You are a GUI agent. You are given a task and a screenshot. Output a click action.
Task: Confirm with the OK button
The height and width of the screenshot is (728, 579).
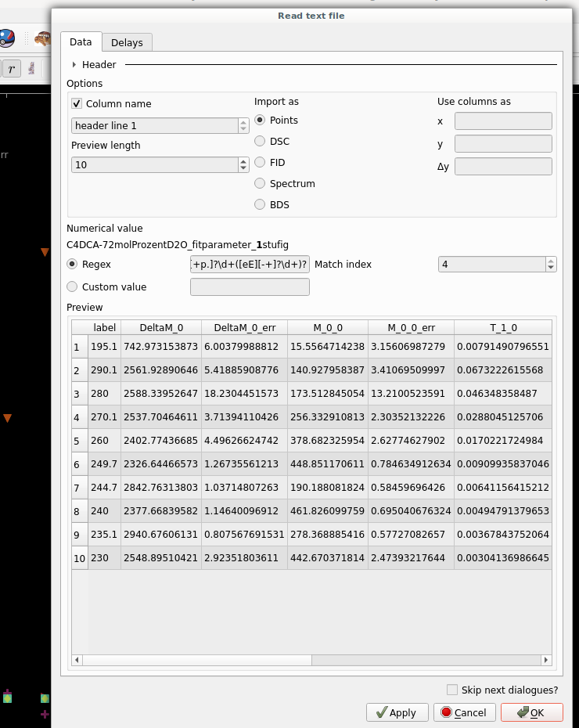(x=532, y=712)
